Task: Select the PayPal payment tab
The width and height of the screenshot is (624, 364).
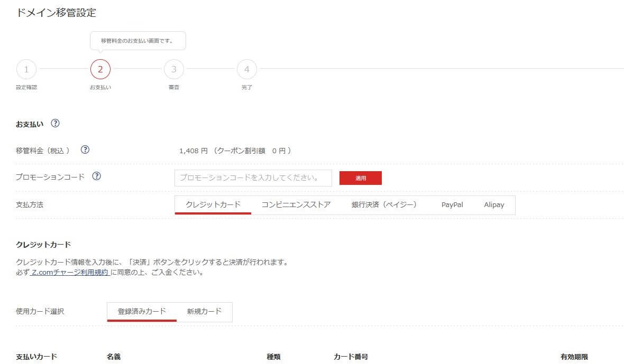Action: pos(452,205)
